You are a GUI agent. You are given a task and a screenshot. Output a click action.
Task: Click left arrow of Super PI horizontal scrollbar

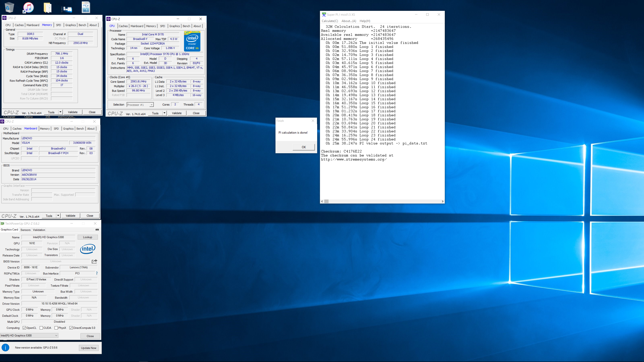pyautogui.click(x=322, y=201)
